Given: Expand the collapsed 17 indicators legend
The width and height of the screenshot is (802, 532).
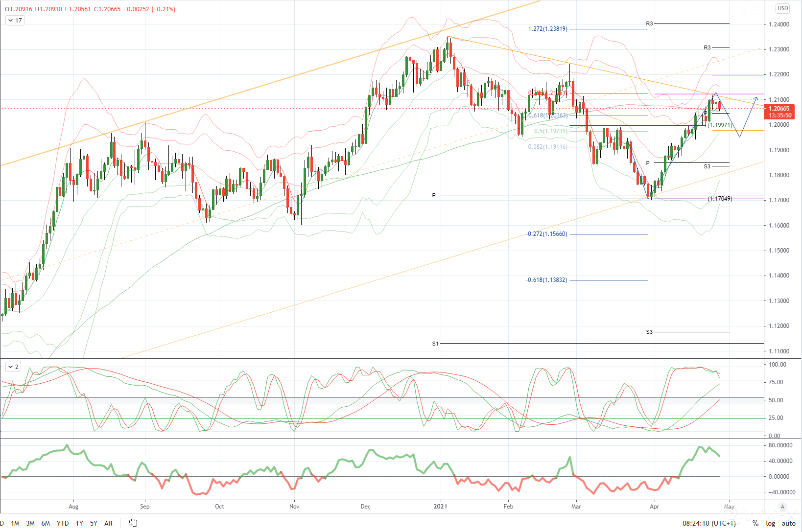Looking at the screenshot, I should (x=15, y=21).
